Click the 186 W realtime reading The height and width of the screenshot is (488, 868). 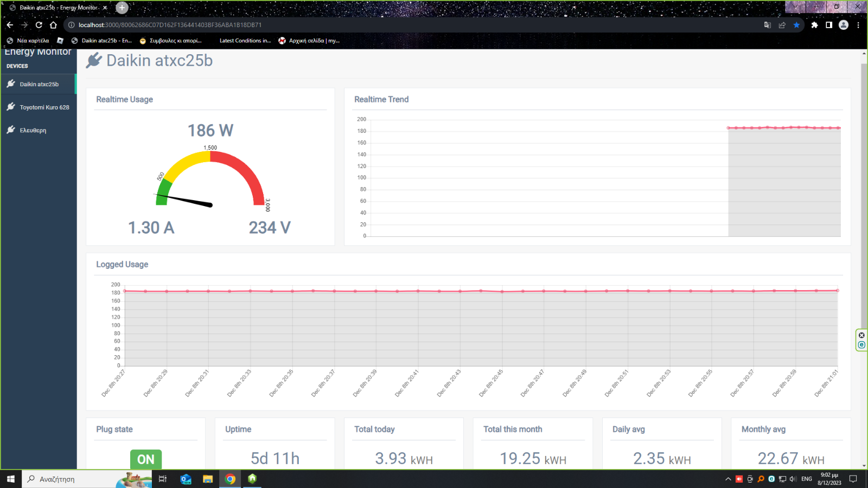coord(210,131)
